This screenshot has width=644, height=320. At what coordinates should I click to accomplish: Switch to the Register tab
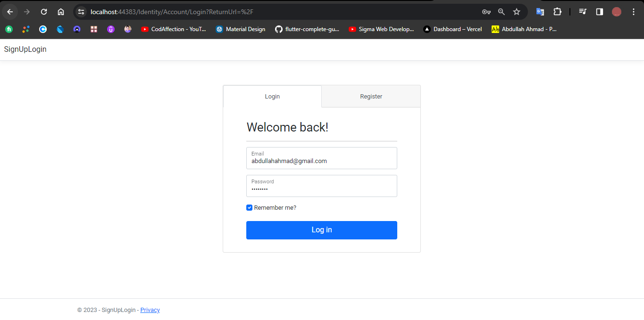tap(371, 96)
